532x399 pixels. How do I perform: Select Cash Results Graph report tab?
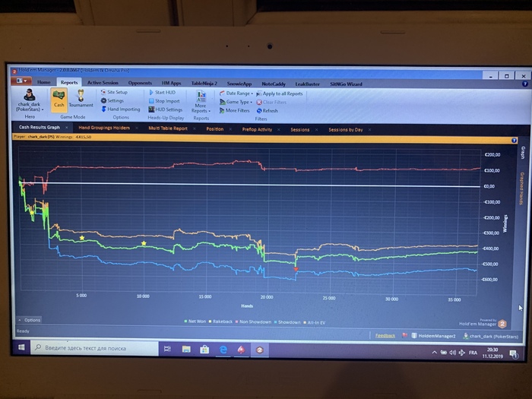pyautogui.click(x=40, y=127)
